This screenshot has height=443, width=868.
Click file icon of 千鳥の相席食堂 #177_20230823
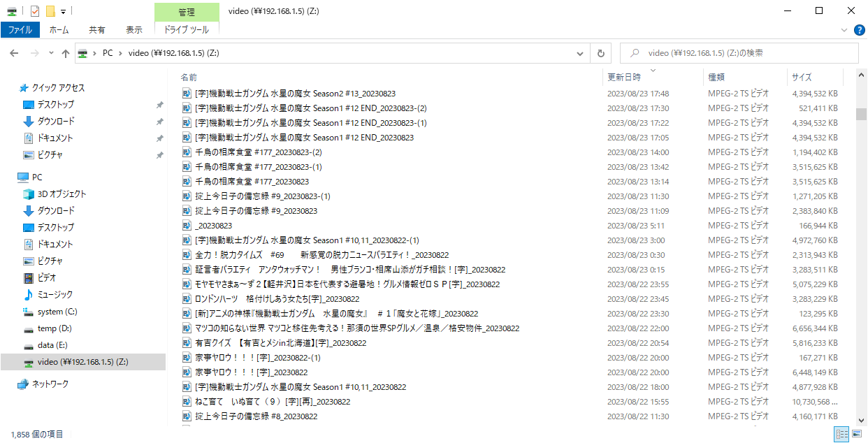(187, 182)
